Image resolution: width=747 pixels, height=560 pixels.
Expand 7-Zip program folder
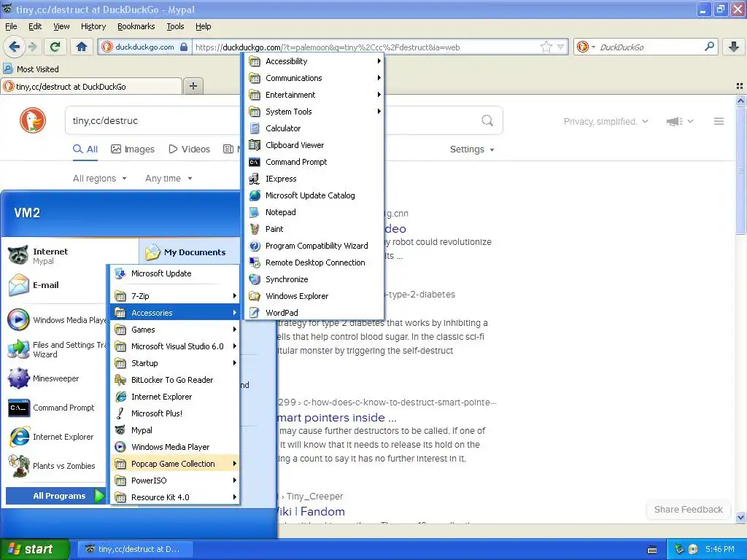175,296
